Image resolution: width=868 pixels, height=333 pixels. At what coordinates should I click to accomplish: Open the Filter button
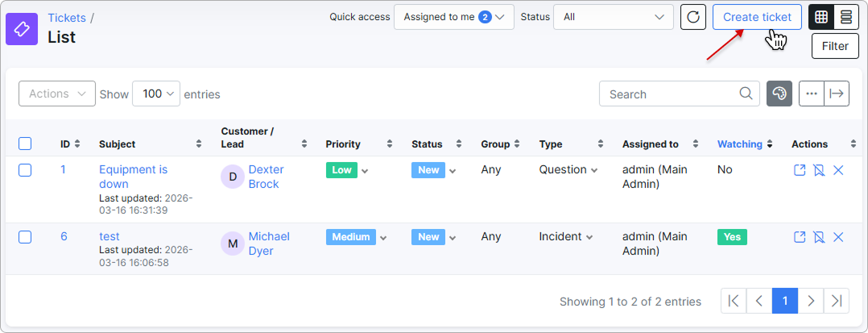pyautogui.click(x=835, y=46)
